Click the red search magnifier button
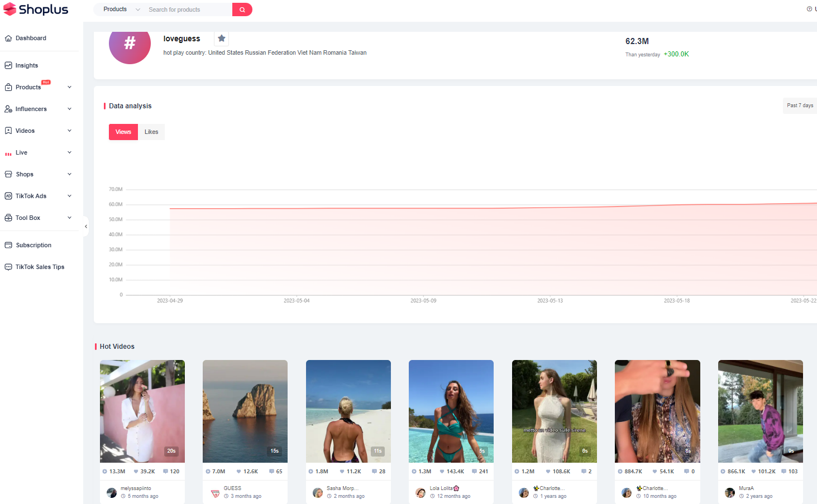This screenshot has width=817, height=504. click(x=242, y=9)
